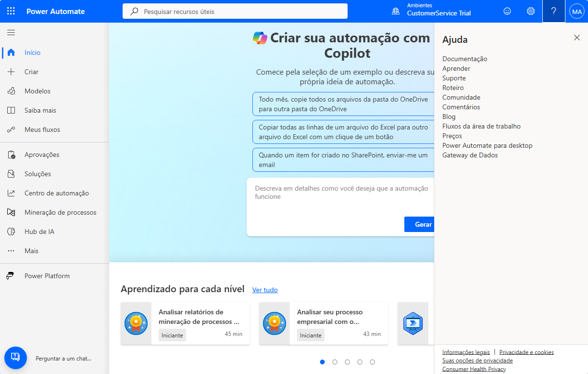This screenshot has width=588, height=374.
Task: Open Fluxos da área de trabalho link
Action: click(481, 126)
